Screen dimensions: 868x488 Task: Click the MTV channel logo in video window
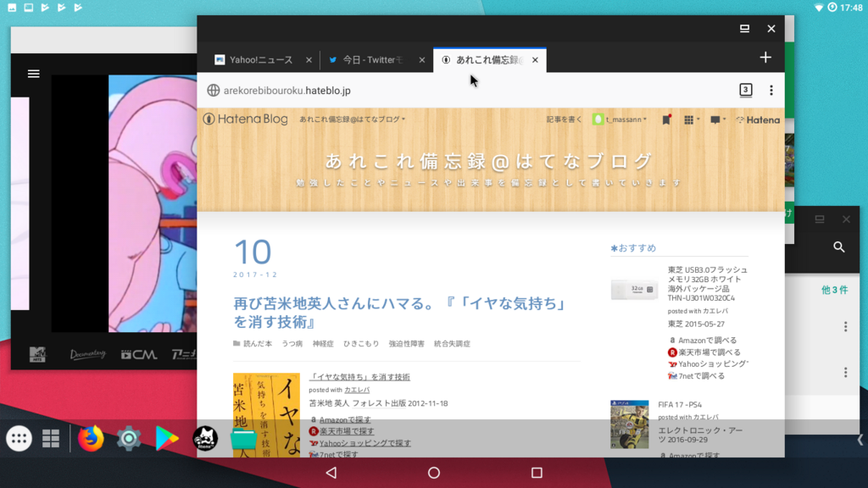point(37,354)
